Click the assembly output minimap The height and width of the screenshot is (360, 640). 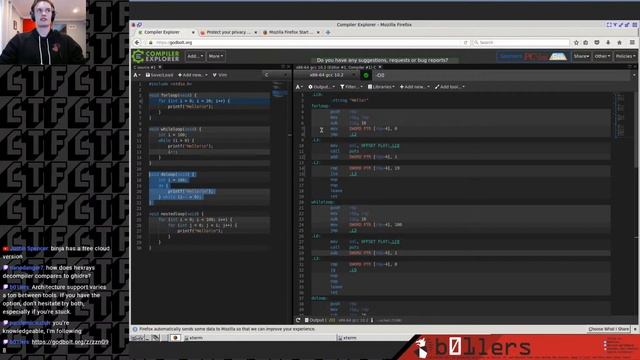620,116
